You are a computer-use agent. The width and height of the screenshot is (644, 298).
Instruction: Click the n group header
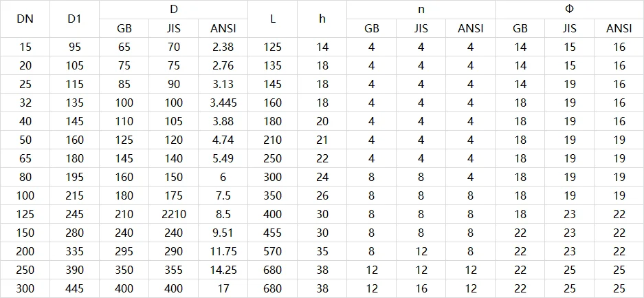421,10
